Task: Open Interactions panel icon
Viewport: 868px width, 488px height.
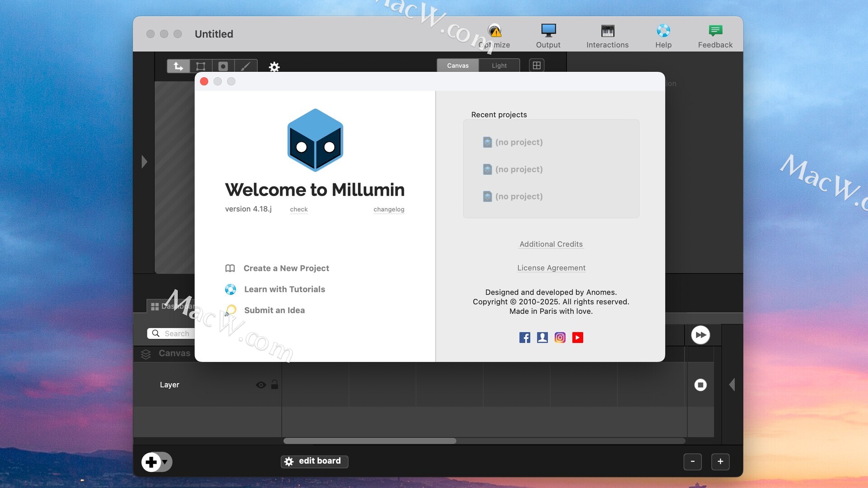Action: [x=608, y=31]
